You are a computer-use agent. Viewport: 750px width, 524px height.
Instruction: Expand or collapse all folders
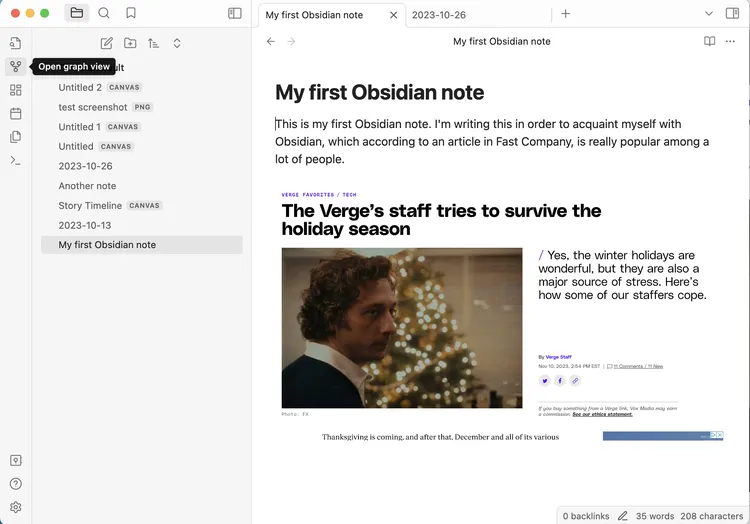[x=177, y=43]
